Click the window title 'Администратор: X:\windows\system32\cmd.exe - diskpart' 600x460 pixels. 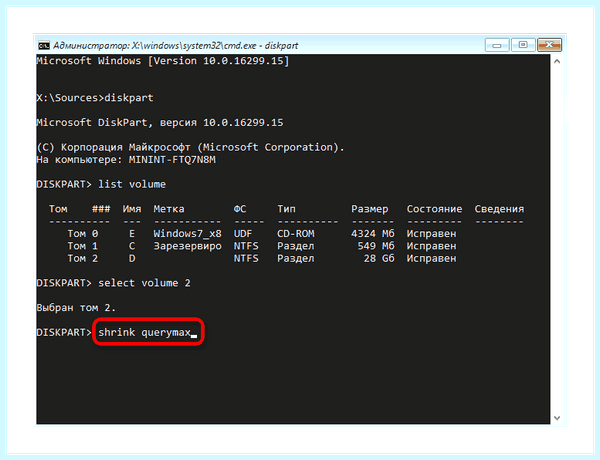point(175,46)
